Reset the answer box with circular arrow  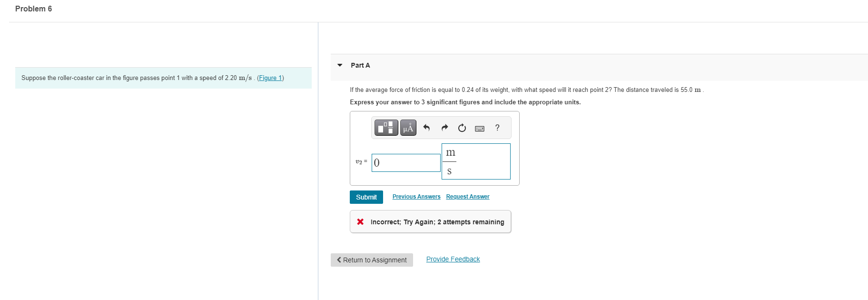462,128
